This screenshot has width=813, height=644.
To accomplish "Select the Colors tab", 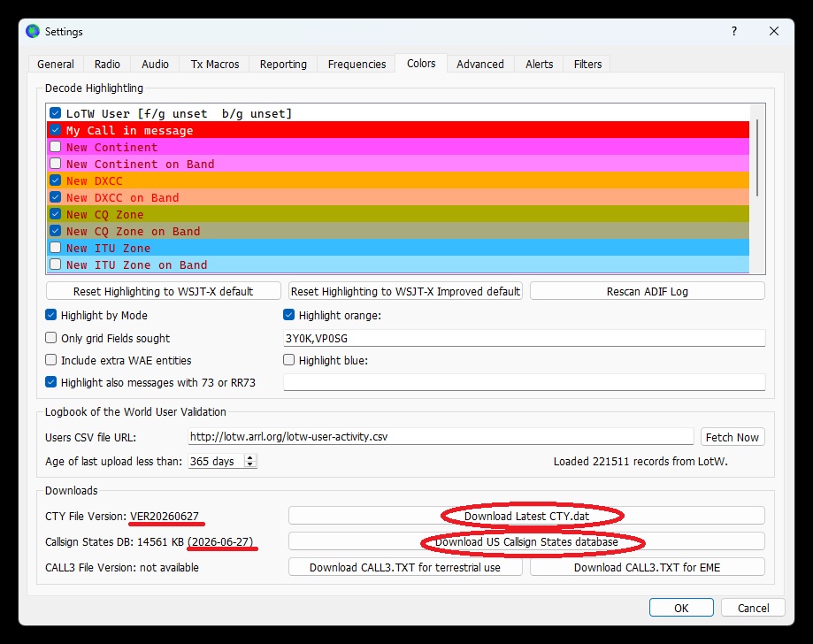I will [421, 64].
